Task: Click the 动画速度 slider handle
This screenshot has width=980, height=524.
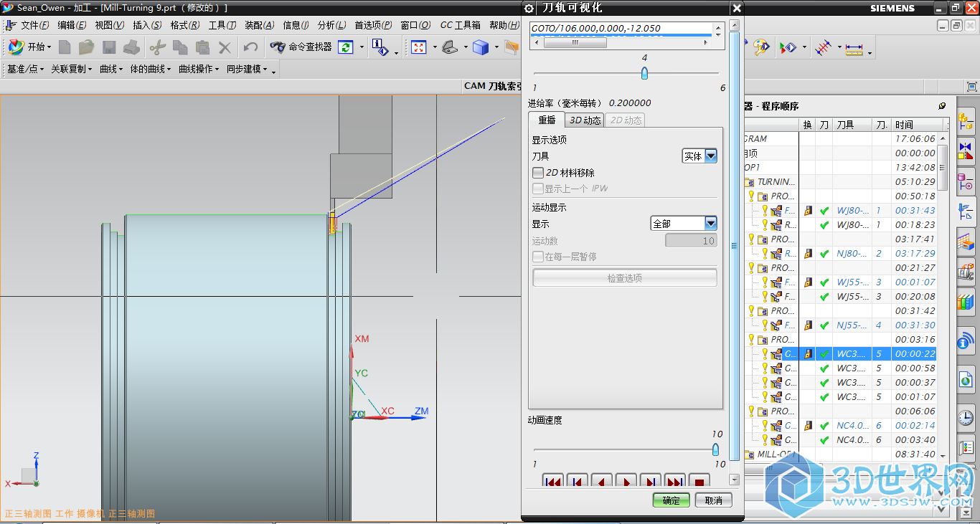Action: pos(715,449)
